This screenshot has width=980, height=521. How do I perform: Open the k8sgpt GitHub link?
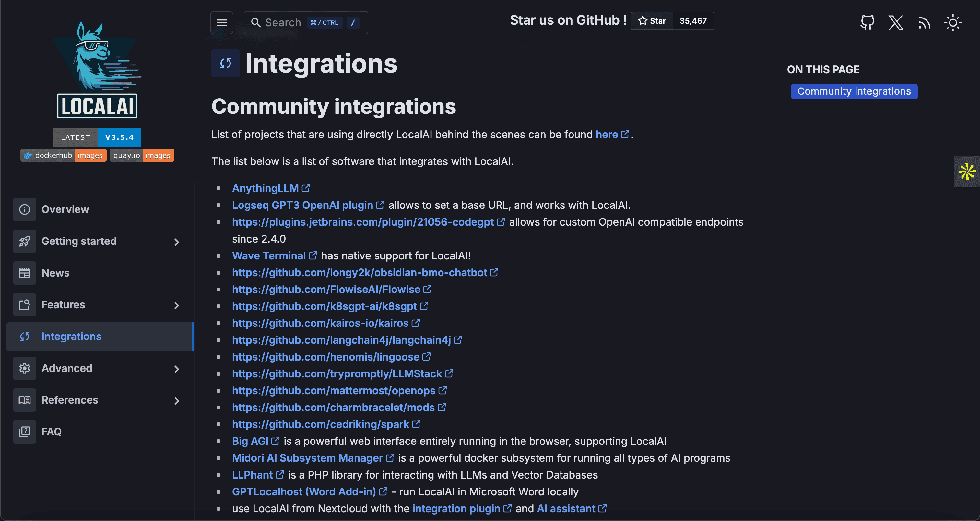click(325, 306)
